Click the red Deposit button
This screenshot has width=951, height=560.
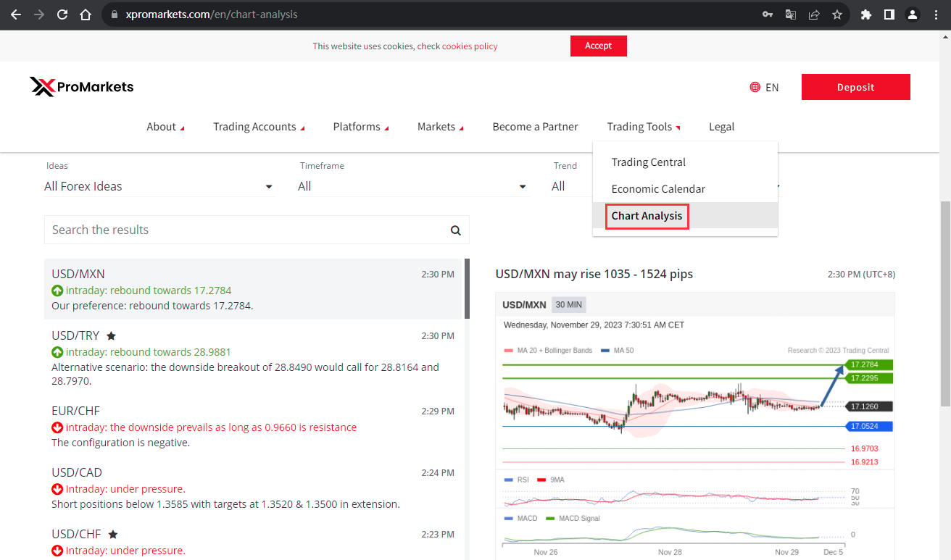(855, 87)
